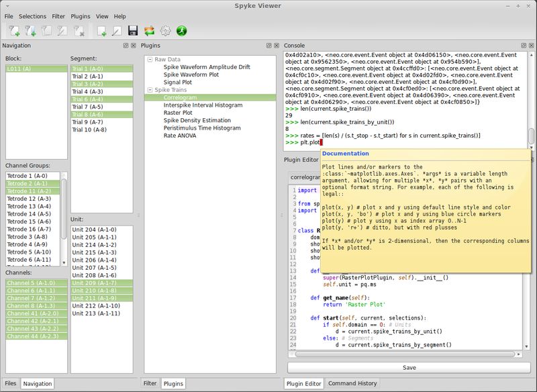Select Spike Density Estimation plugin
Image resolution: width=537 pixels, height=392 pixels.
[x=197, y=120]
